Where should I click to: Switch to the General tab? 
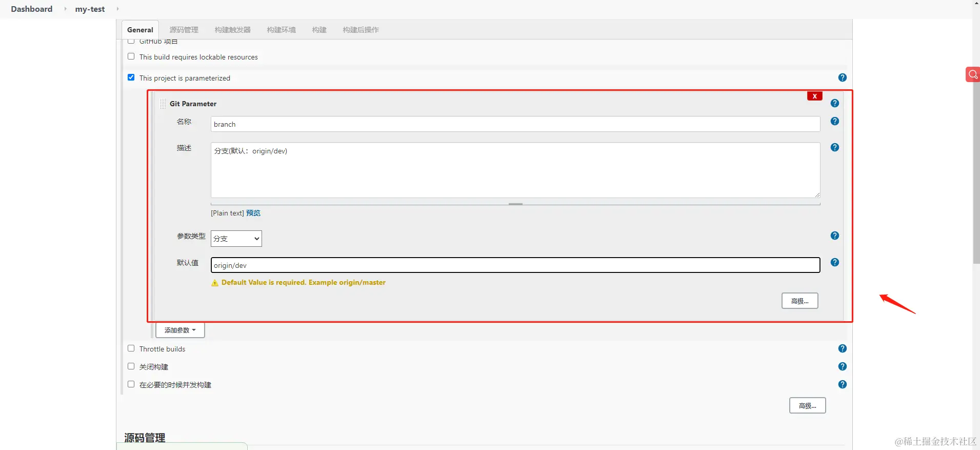(140, 30)
